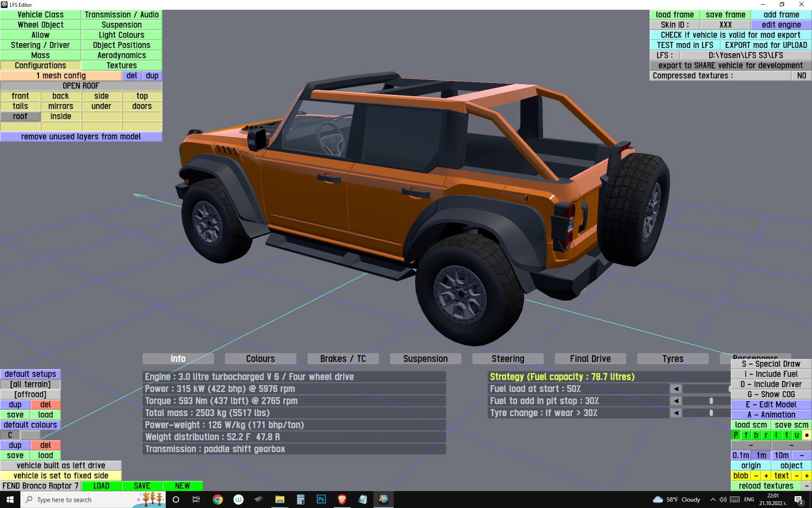Open Photoshop from the taskbar
This screenshot has height=508, width=812.
click(321, 500)
